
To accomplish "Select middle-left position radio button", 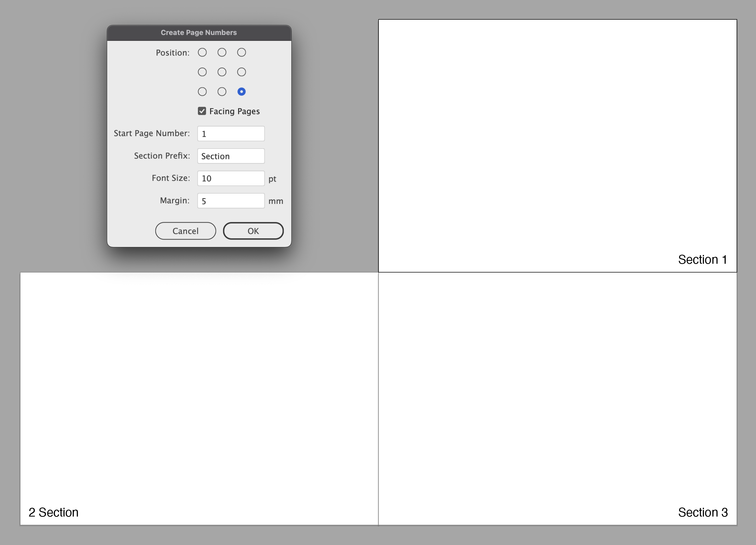I will [x=202, y=72].
